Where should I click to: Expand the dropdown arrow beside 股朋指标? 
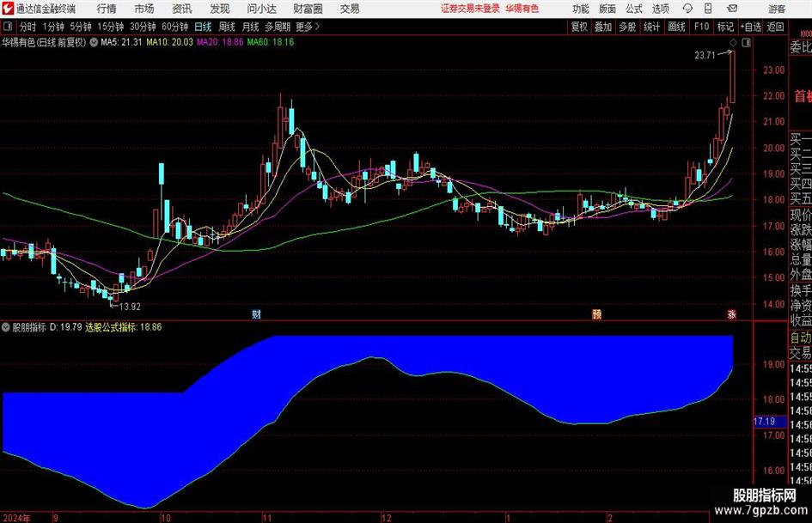[6, 327]
